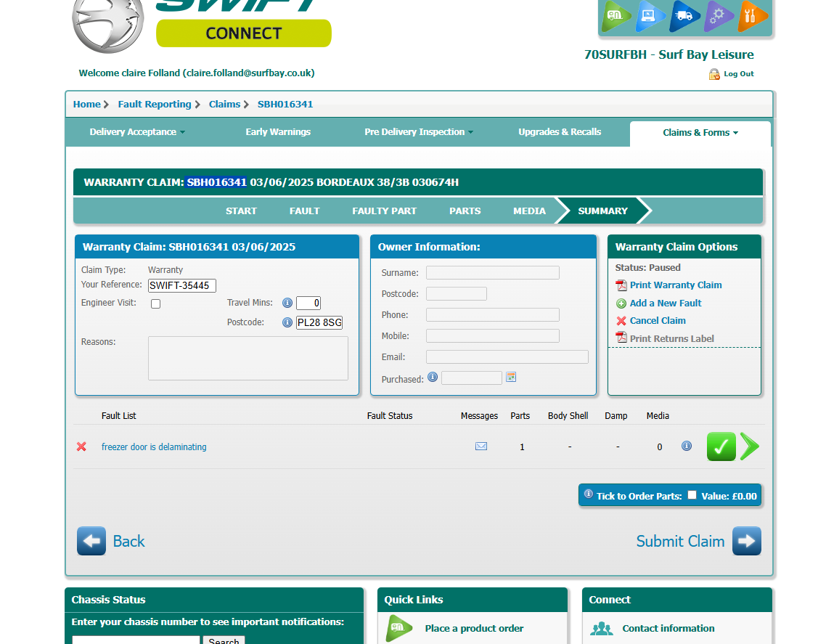This screenshot has height=644, width=826.
Task: Click the Reasons text area
Action: click(x=248, y=359)
